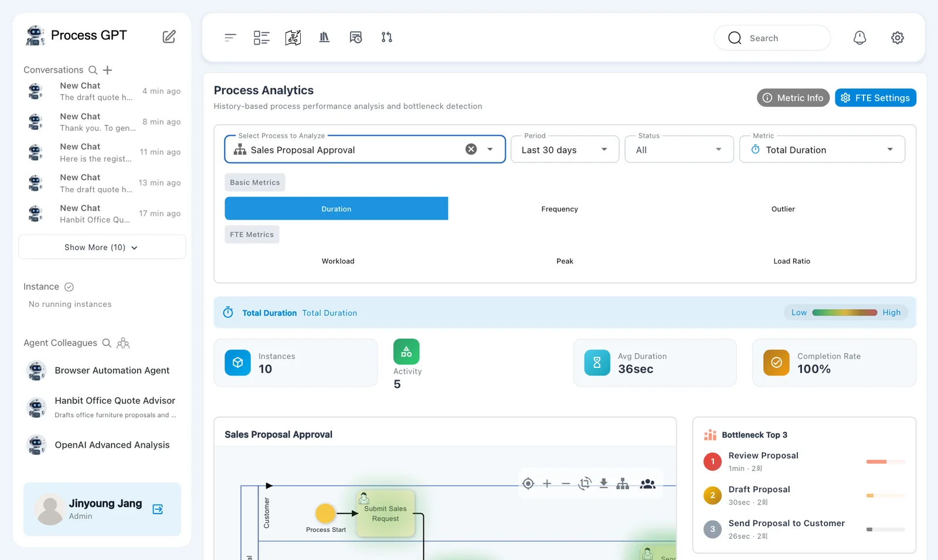
Task: Log out using icon beside Jinyoung Jang
Action: tap(158, 509)
